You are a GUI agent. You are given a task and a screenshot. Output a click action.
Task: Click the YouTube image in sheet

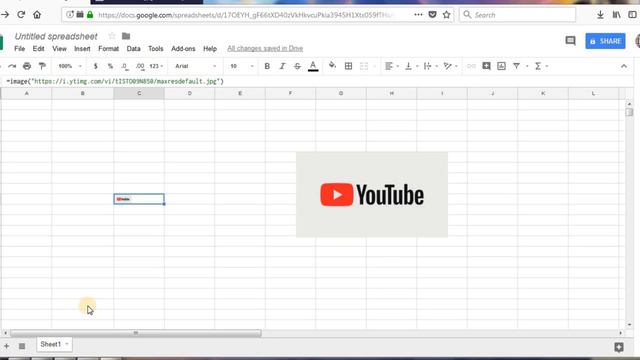372,194
